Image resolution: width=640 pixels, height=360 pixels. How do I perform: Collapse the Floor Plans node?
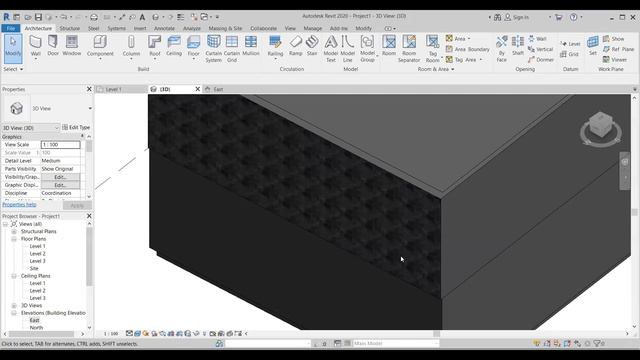14,239
